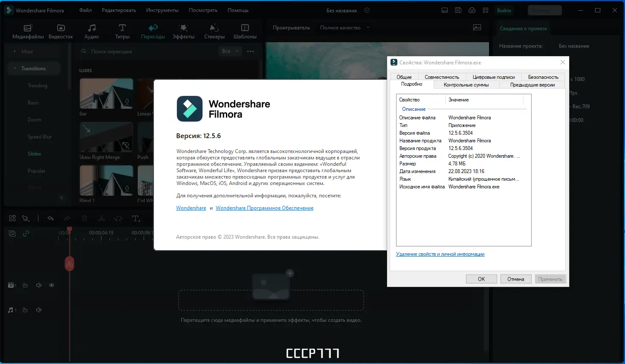Screen dimensions: 625x364
Task: Open the render preview (chart) icon above player
Action: [477, 26]
